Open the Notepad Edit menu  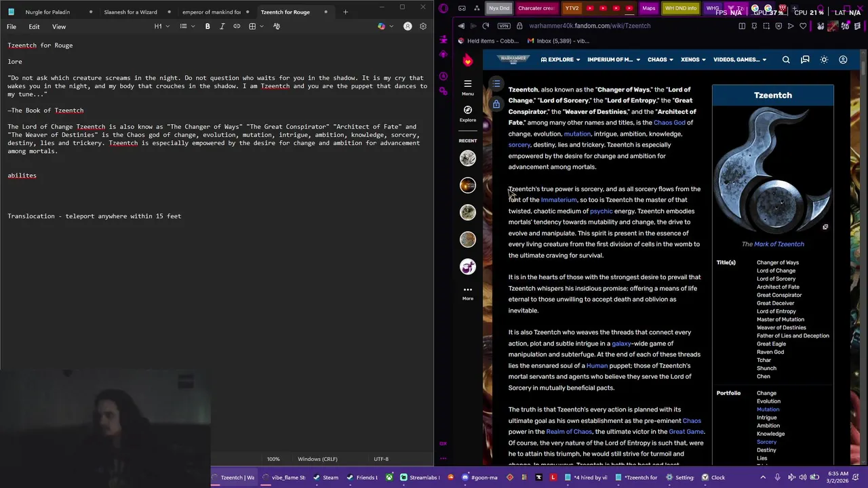click(x=34, y=26)
